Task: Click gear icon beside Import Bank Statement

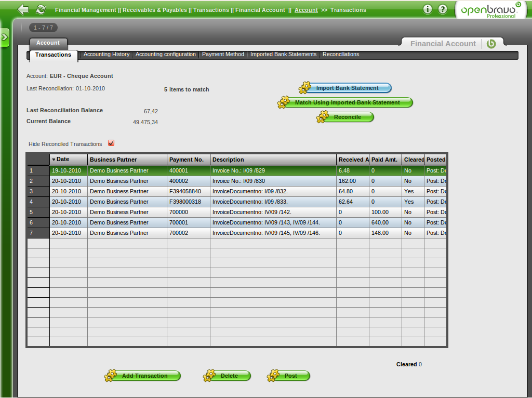Action: coord(305,88)
